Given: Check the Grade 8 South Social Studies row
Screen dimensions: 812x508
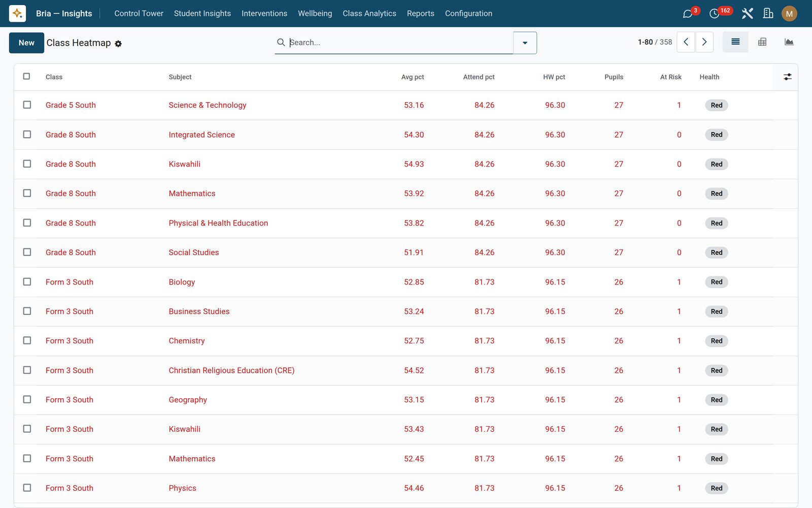Looking at the screenshot, I should click(x=27, y=252).
